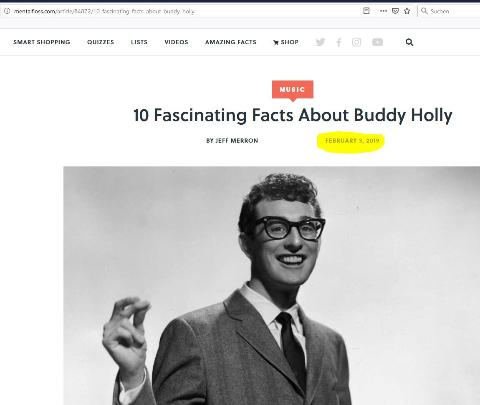The height and width of the screenshot is (405, 480).
Task: Toggle reader view in address bar
Action: coord(366,11)
